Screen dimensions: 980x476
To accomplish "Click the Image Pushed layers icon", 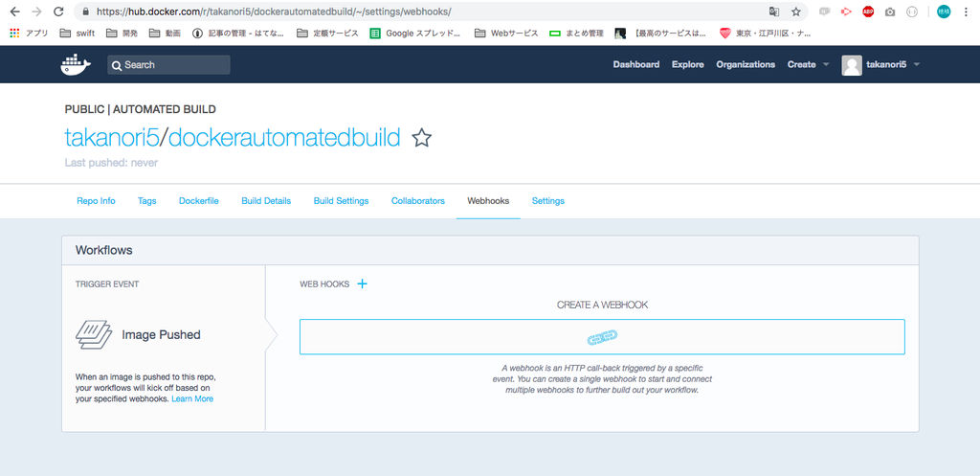I will (94, 334).
